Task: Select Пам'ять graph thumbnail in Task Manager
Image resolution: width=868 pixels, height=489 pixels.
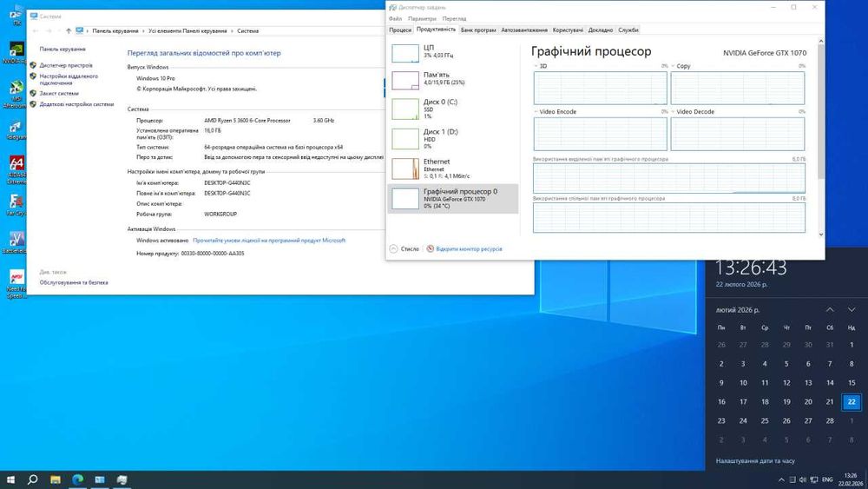Action: pyautogui.click(x=405, y=80)
